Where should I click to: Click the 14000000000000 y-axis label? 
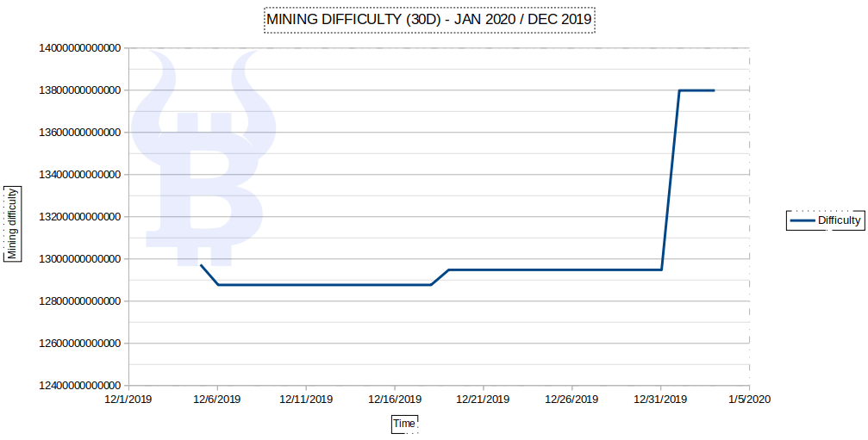click(x=79, y=48)
